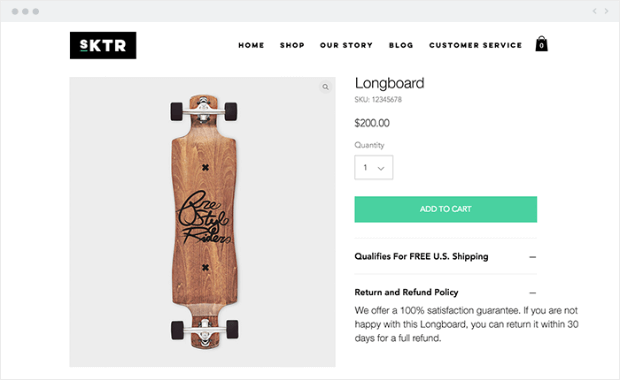The image size is (620, 380).
Task: Open the Quantity dropdown
Action: (x=374, y=167)
